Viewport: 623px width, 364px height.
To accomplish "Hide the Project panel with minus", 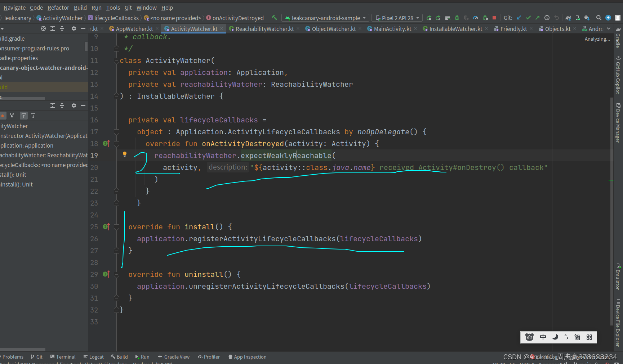I will 83,28.
